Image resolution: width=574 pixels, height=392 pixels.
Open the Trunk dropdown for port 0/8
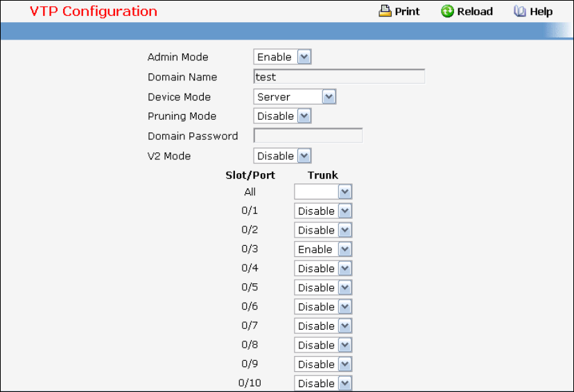click(323, 345)
